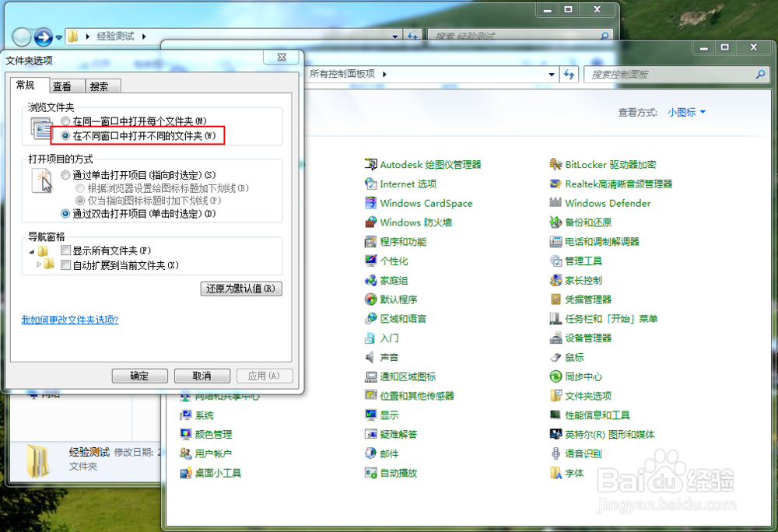This screenshot has height=532, width=778.
Task: Refresh control panel address bar
Action: click(569, 75)
